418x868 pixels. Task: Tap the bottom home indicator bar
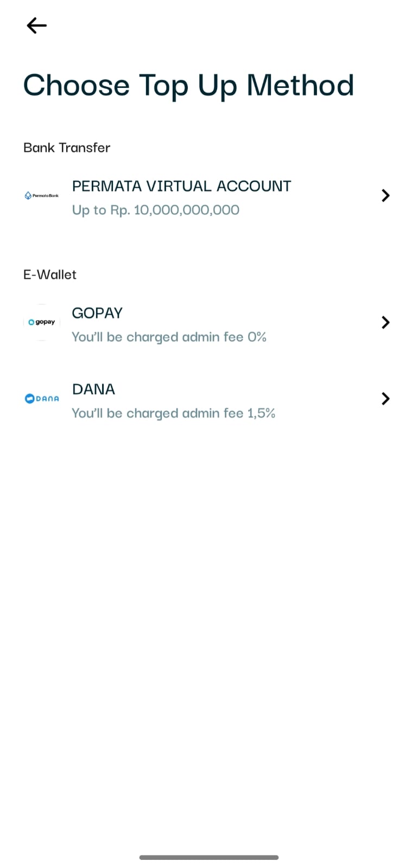coord(209,857)
